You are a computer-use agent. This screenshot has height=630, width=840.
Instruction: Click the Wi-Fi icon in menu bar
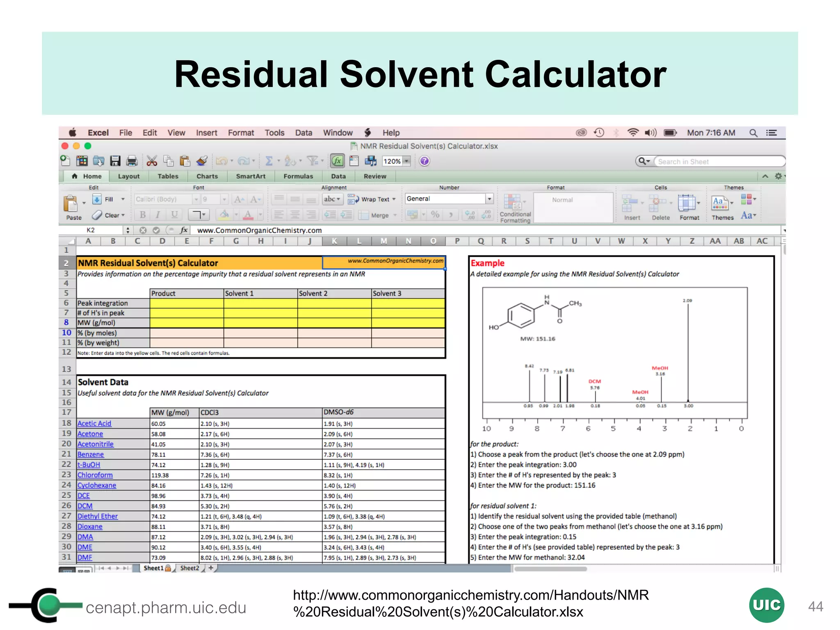point(633,132)
